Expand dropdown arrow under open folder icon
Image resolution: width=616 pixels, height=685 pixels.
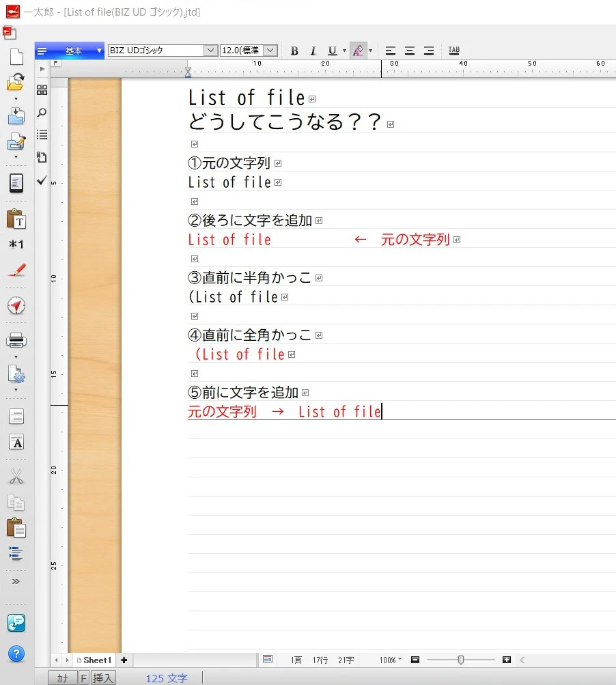pos(16,99)
